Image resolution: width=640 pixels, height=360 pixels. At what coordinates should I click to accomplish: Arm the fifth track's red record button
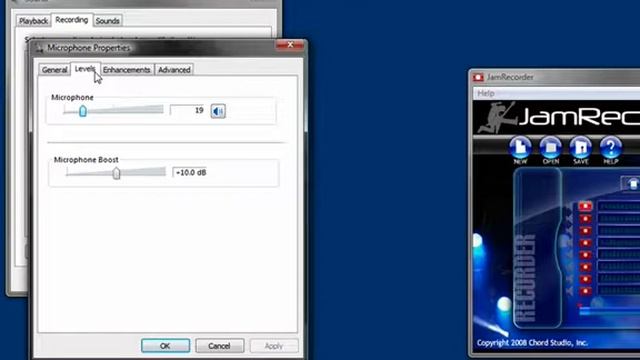click(585, 255)
